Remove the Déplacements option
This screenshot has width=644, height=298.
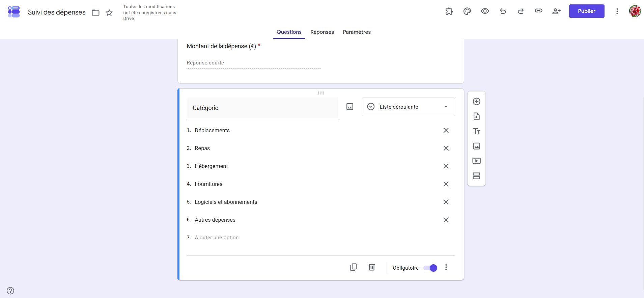click(446, 130)
